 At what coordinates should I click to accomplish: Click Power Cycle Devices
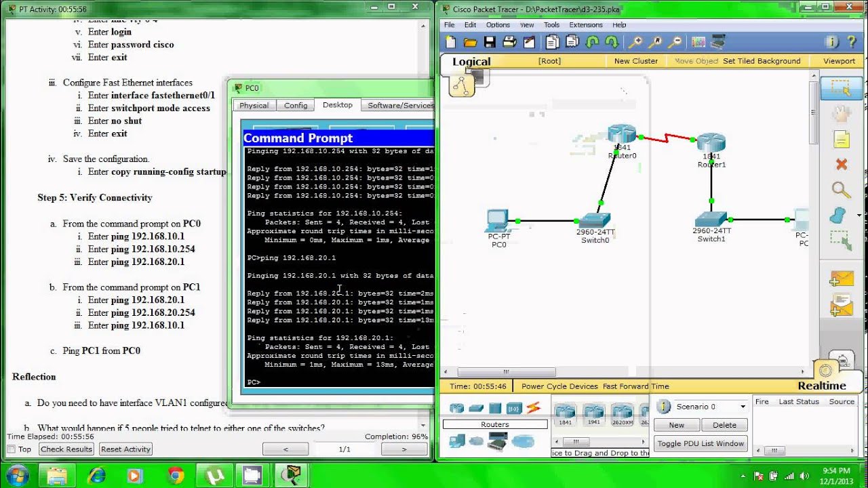click(559, 386)
